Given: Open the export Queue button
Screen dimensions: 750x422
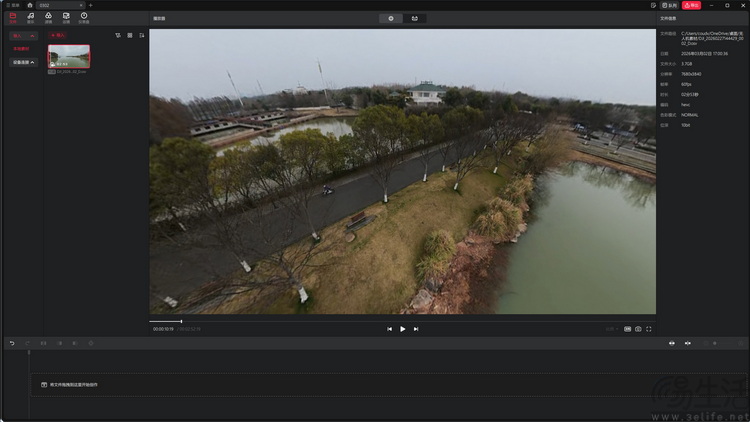Looking at the screenshot, I should [x=669, y=5].
